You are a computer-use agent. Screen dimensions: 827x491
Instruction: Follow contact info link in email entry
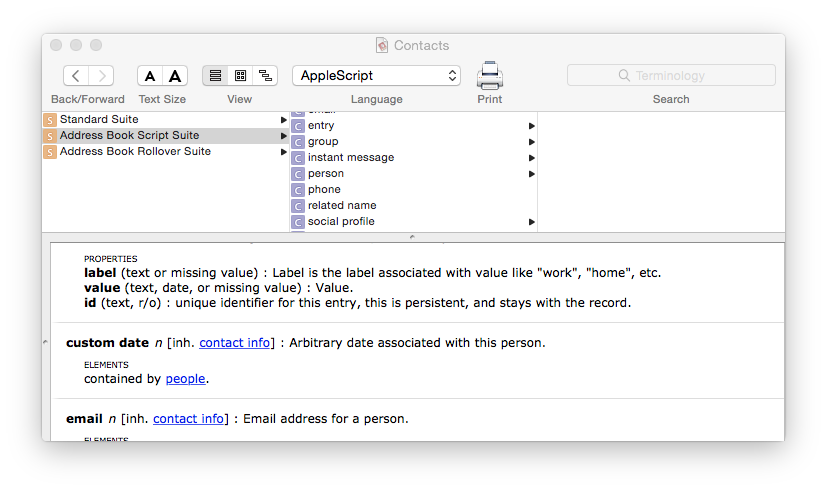(188, 419)
